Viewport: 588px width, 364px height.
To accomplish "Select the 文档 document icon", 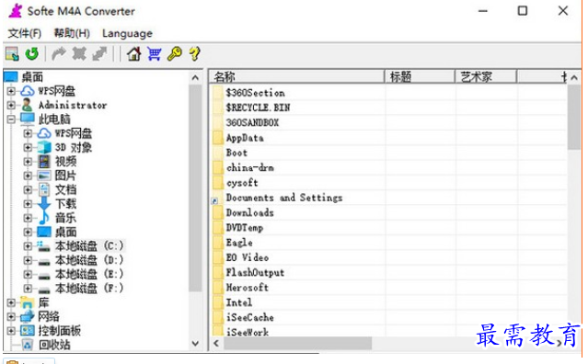I will [x=44, y=189].
